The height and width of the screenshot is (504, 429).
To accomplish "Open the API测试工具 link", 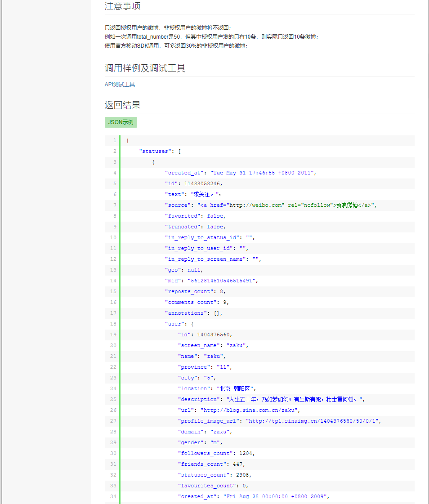I will coord(119,84).
